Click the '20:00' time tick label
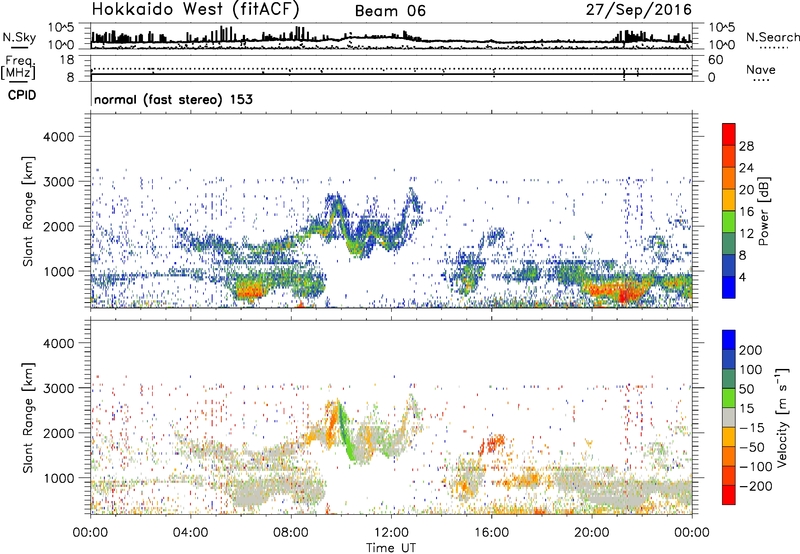Viewport: 800px width, 554px height. (x=591, y=533)
